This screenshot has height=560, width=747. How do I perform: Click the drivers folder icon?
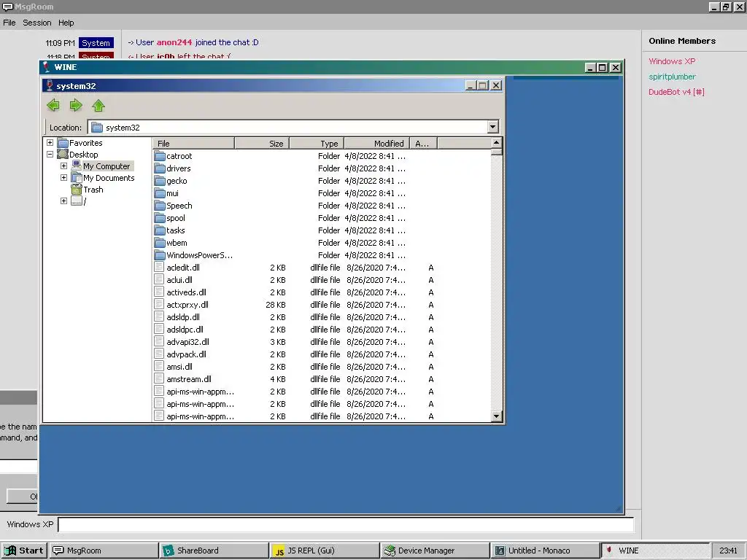(160, 168)
